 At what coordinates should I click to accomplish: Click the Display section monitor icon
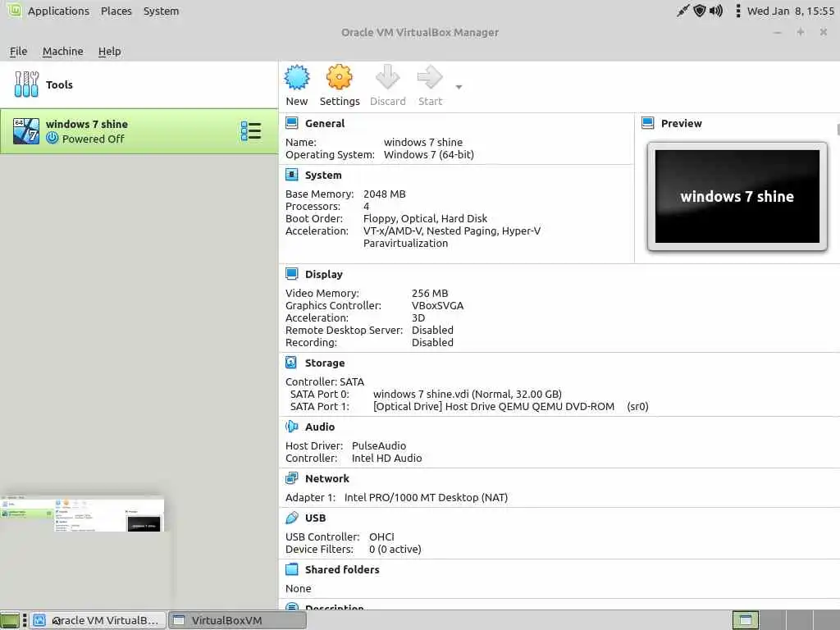tap(292, 274)
